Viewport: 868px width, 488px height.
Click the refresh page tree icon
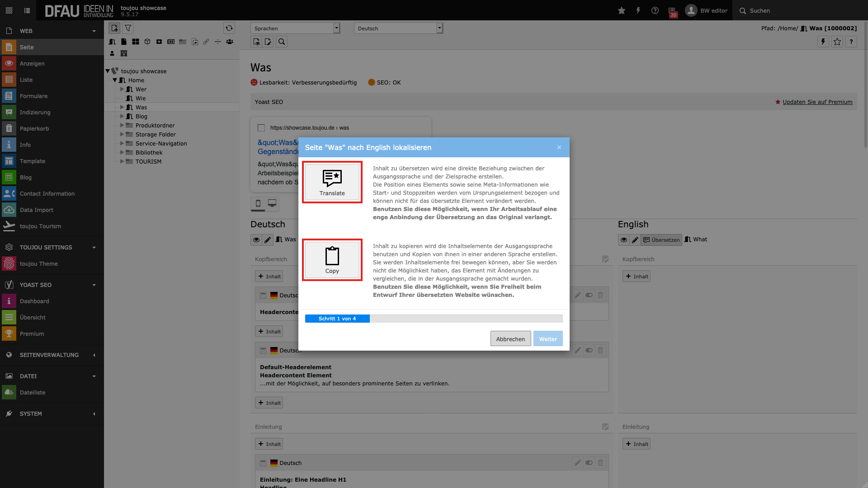click(229, 28)
